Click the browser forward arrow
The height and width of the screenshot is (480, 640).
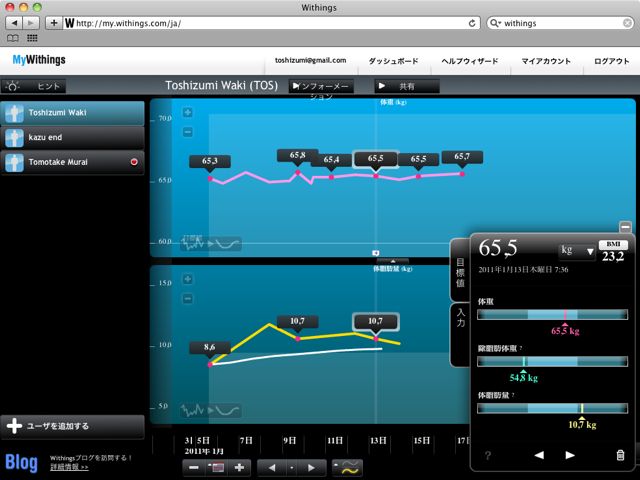click(31, 23)
